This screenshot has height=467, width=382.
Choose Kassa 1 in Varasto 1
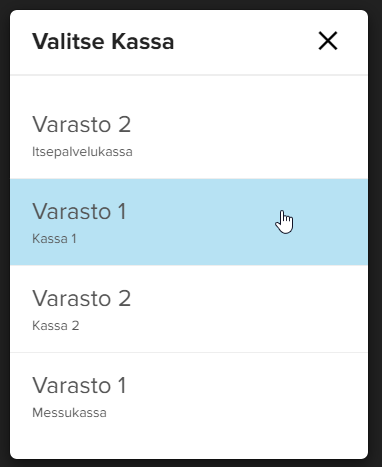click(x=189, y=222)
